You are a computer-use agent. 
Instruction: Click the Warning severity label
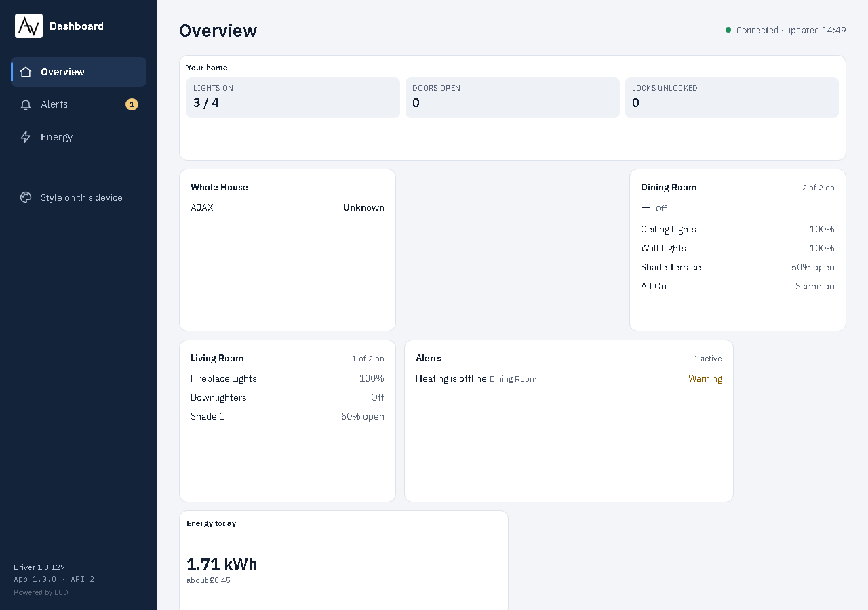(x=705, y=378)
